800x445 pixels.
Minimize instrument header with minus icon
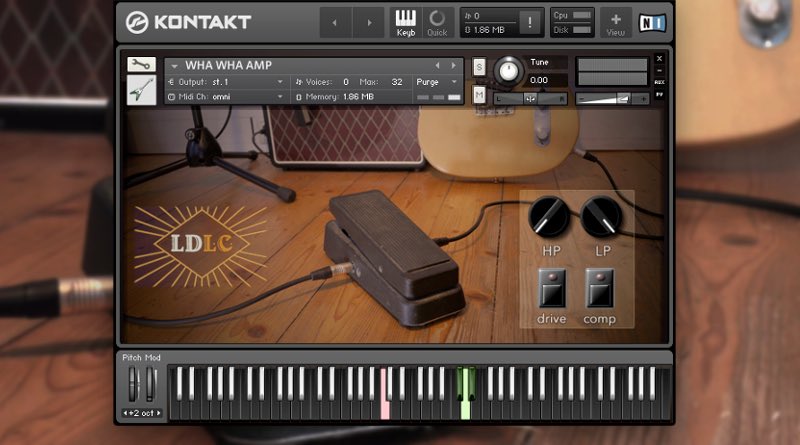click(659, 70)
